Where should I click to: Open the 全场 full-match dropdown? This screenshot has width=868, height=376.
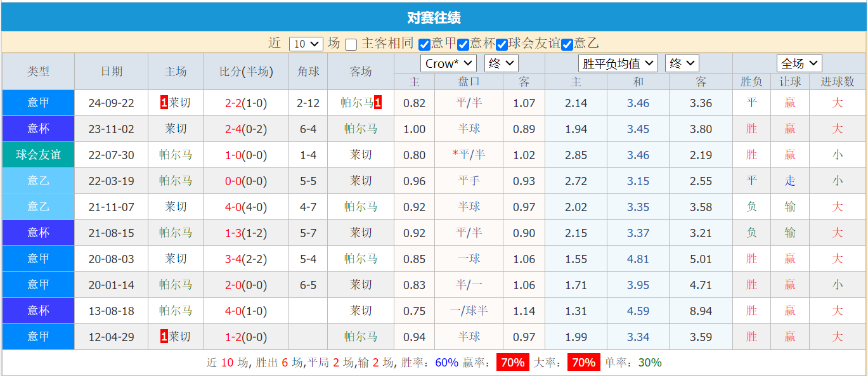(800, 63)
